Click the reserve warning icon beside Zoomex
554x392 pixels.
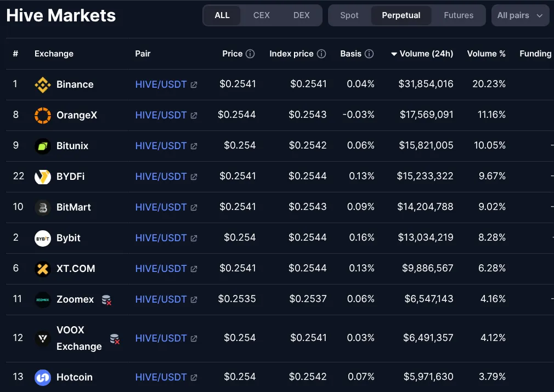point(107,300)
